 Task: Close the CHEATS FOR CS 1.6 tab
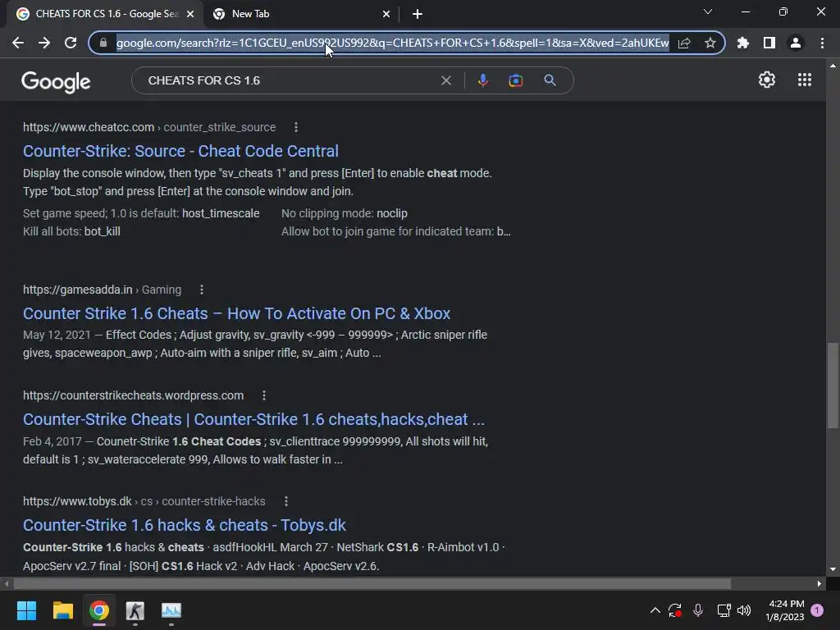[190, 14]
